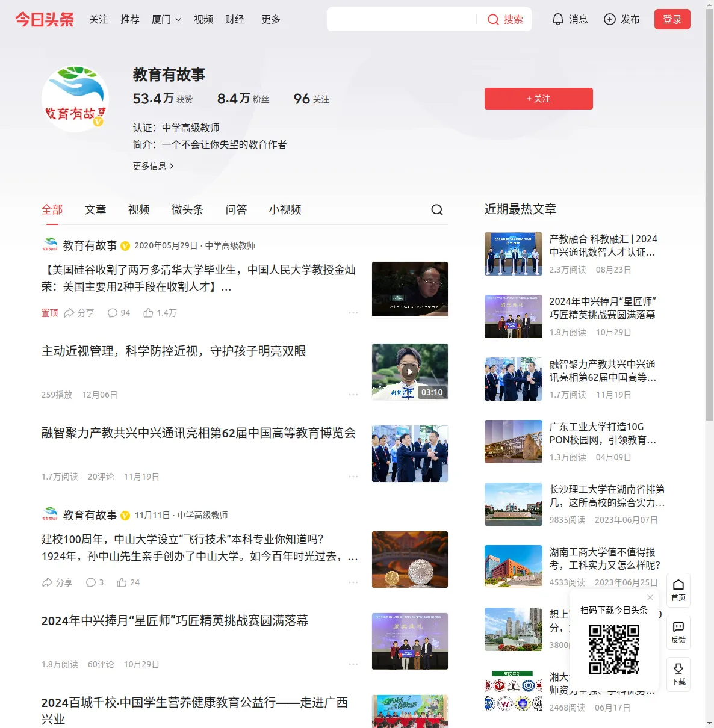
Task: Open comments on the 美国硅谷 post (94)
Action: coord(119,313)
